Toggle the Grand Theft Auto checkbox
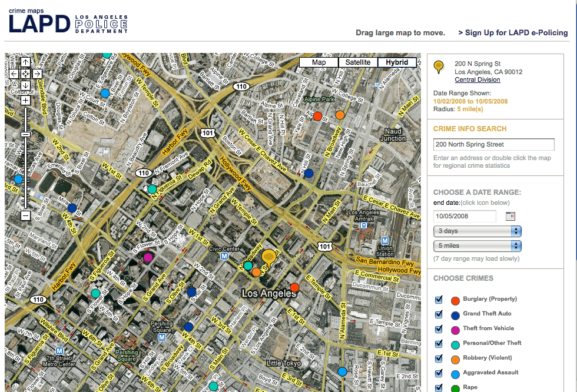577x392 pixels. tap(439, 314)
